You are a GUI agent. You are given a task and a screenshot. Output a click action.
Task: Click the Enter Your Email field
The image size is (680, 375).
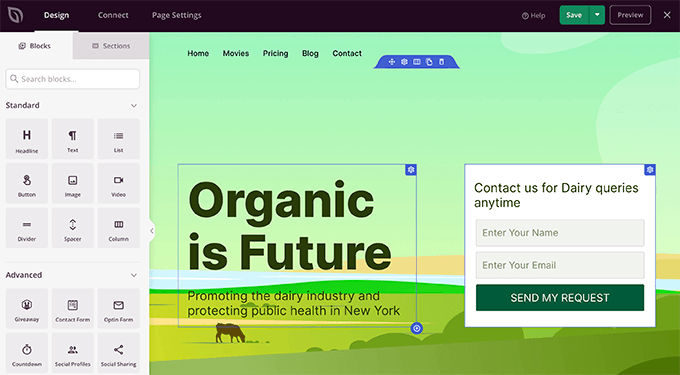click(x=560, y=265)
